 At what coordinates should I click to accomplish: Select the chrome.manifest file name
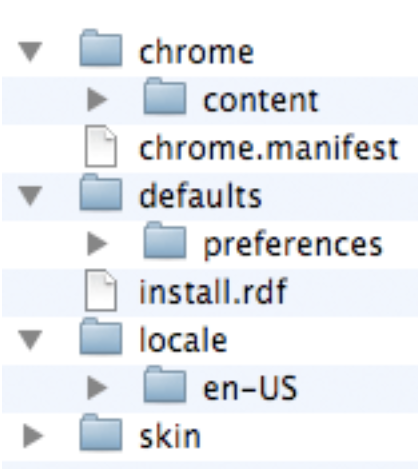pyautogui.click(x=269, y=148)
